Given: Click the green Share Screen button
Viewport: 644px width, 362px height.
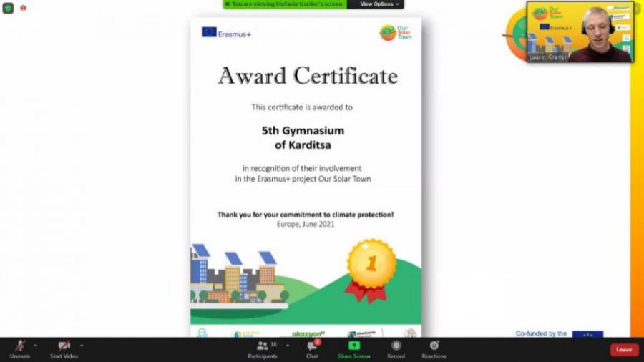Looking at the screenshot, I should pyautogui.click(x=354, y=350).
